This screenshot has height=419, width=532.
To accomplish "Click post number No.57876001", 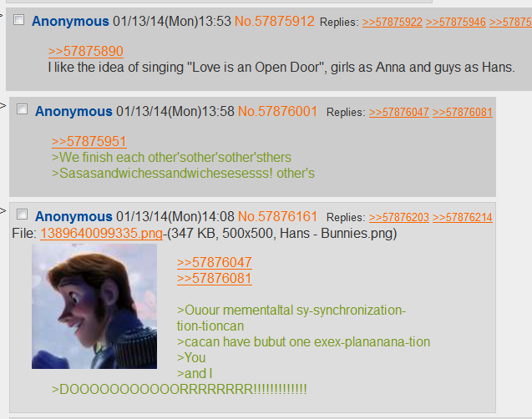I will pos(277,112).
